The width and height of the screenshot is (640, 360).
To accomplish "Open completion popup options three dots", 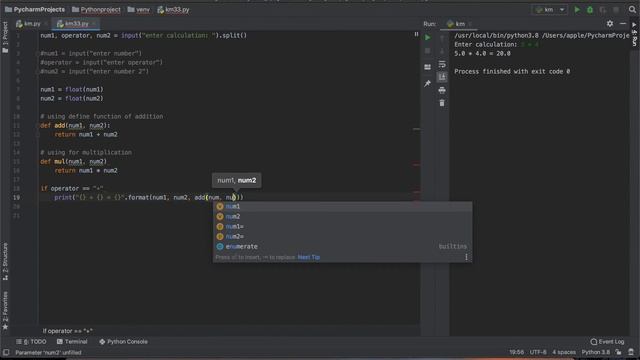I will click(x=466, y=257).
